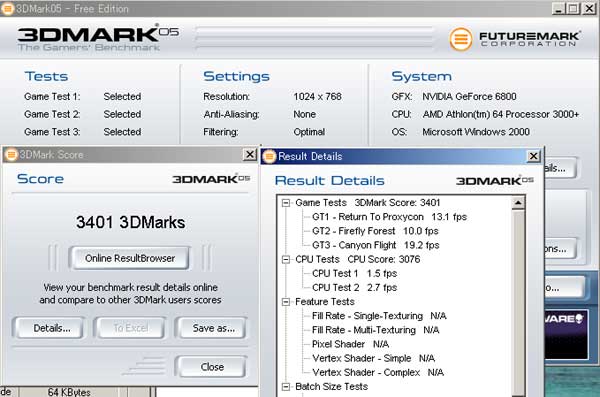Select GT2 - Firefly Forest row
This screenshot has height=397, width=600.
point(375,231)
